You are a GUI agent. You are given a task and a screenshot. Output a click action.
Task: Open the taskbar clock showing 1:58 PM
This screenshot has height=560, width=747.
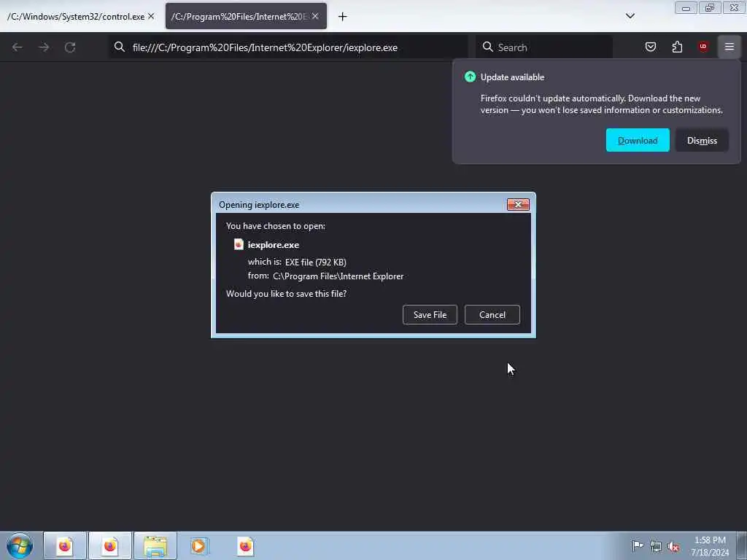pyautogui.click(x=710, y=546)
